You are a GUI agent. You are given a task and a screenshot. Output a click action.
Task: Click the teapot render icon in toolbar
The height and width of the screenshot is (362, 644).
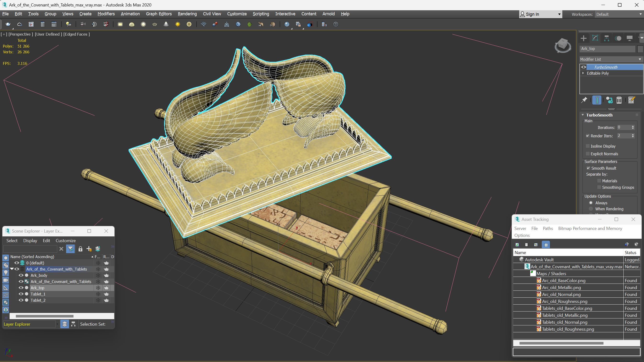click(8, 24)
